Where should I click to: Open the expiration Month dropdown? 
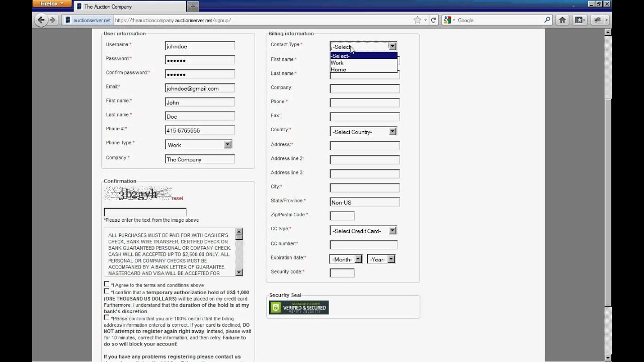click(x=346, y=259)
